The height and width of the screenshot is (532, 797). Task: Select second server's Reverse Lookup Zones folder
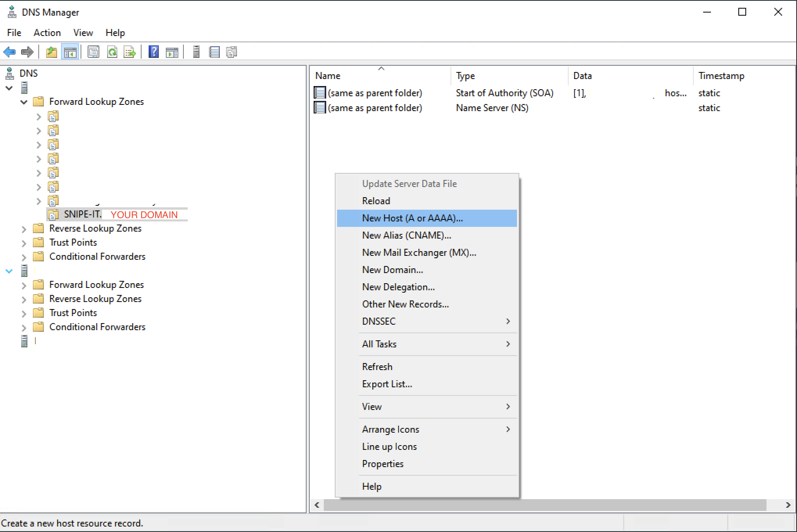(x=87, y=299)
